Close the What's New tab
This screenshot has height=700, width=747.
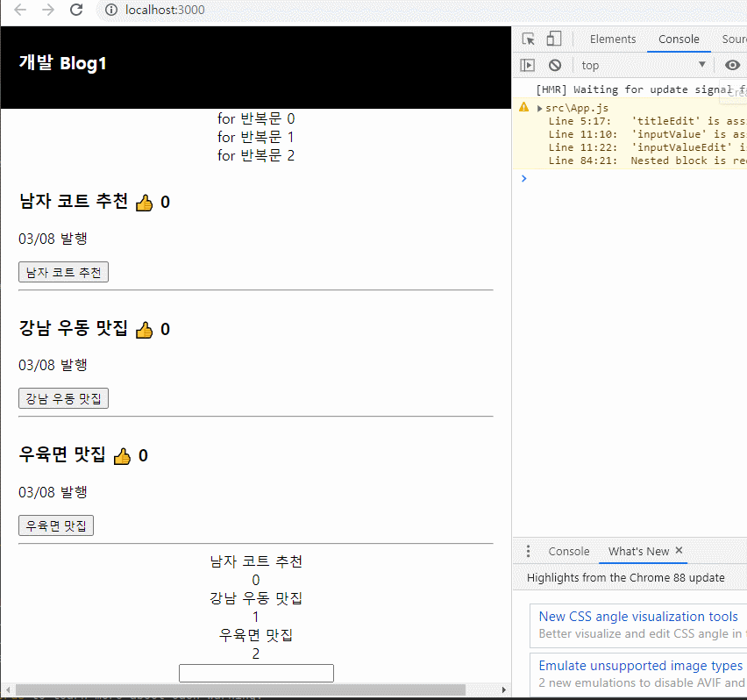[x=679, y=550]
